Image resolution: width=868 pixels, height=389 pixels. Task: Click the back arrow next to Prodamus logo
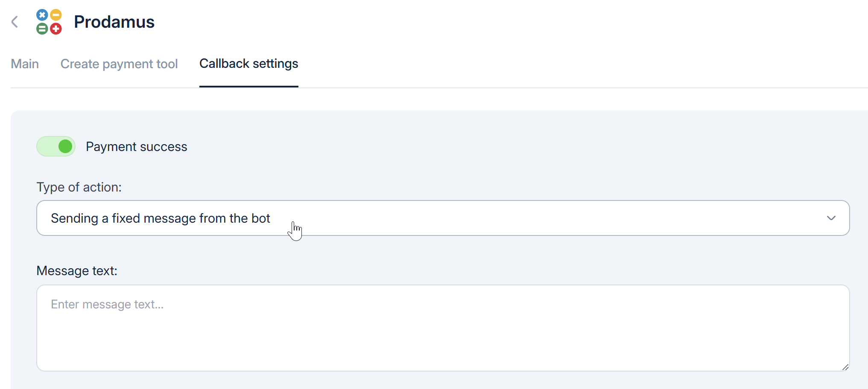(x=15, y=22)
